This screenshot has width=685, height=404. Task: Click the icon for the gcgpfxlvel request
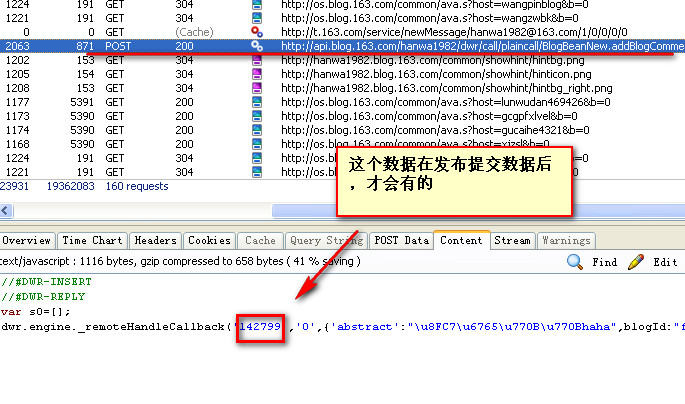(x=257, y=116)
